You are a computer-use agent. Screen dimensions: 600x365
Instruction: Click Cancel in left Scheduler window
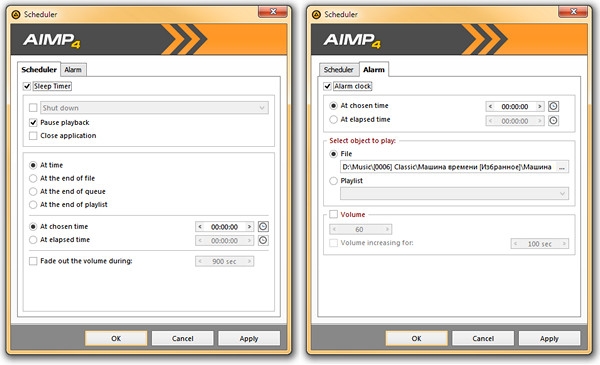(183, 338)
